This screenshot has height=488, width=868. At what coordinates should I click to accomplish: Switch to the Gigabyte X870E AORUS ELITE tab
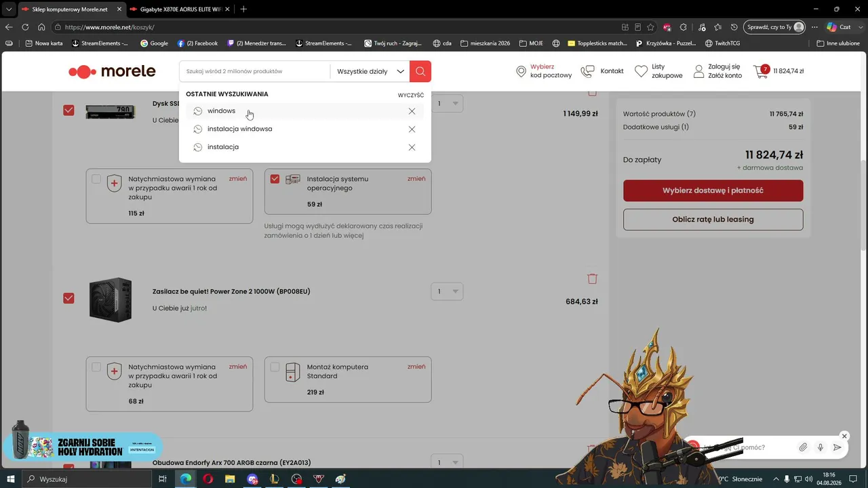[x=179, y=9]
